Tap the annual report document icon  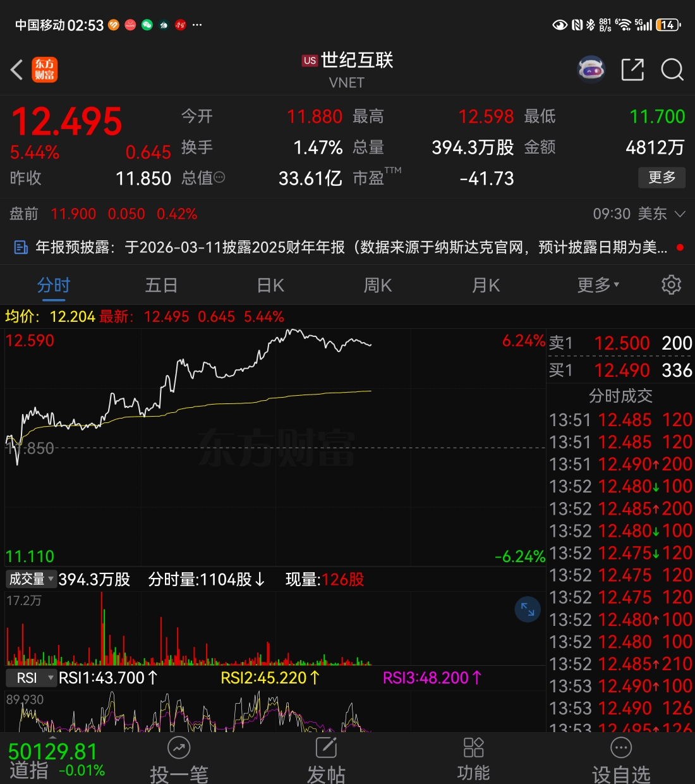(x=21, y=247)
